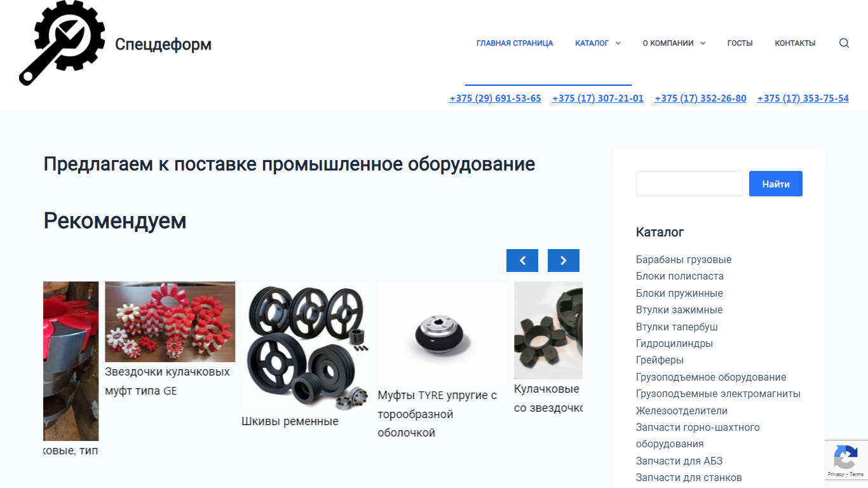The image size is (868, 488).
Task: Open Гидроцилиндры catalog link
Action: 674,344
